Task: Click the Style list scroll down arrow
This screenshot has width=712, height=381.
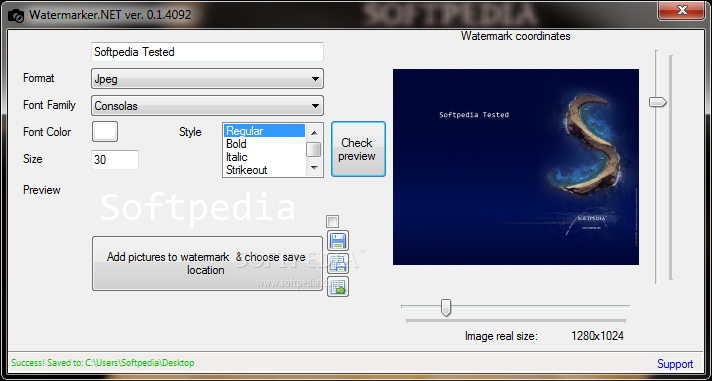Action: (x=314, y=168)
